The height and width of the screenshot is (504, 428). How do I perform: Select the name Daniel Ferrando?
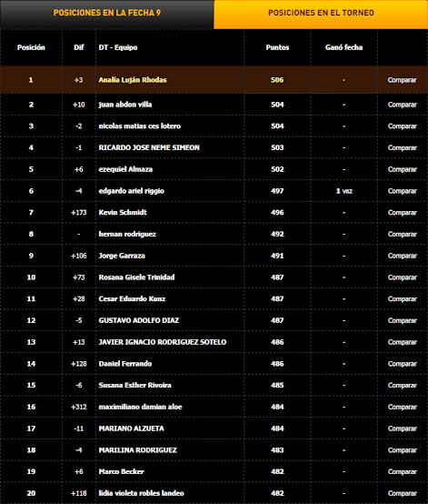point(125,364)
